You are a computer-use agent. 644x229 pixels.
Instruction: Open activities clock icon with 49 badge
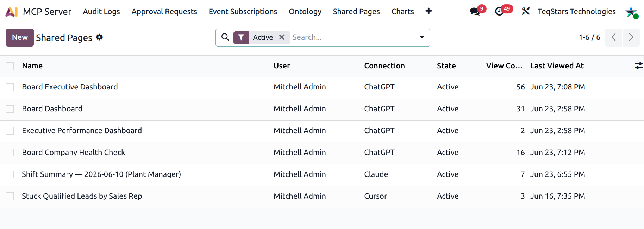[x=499, y=11]
